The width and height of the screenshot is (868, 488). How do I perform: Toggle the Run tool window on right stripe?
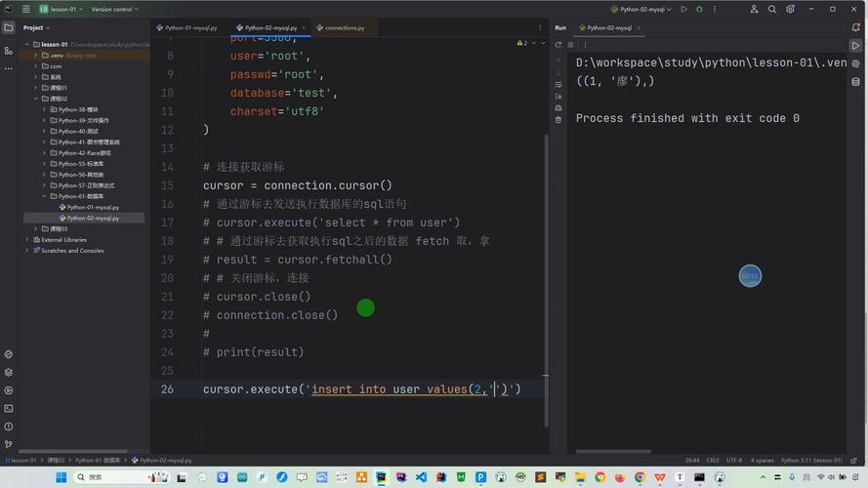pos(856,45)
